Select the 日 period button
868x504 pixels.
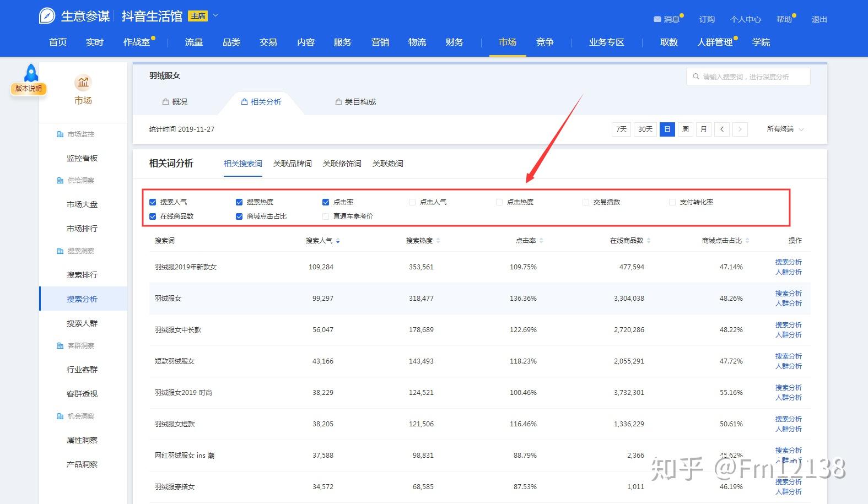[667, 129]
